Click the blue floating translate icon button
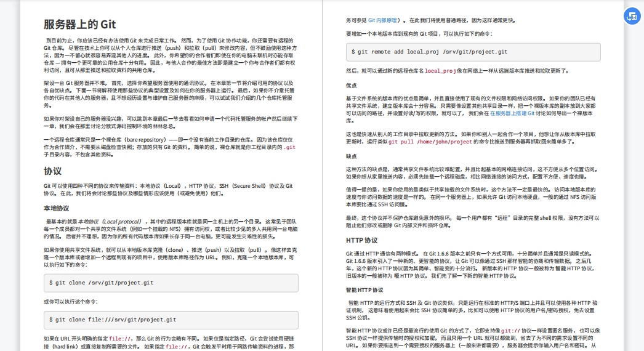The image size is (644, 351). pyautogui.click(x=632, y=17)
